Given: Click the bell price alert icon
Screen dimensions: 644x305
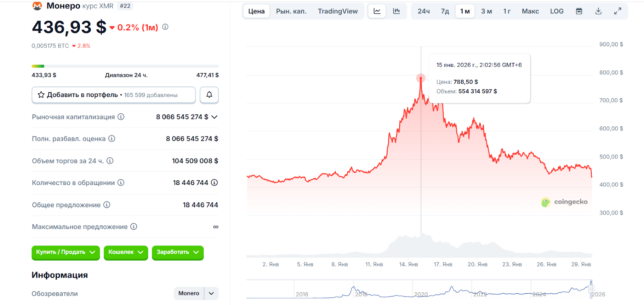Looking at the screenshot, I should click(x=209, y=95).
